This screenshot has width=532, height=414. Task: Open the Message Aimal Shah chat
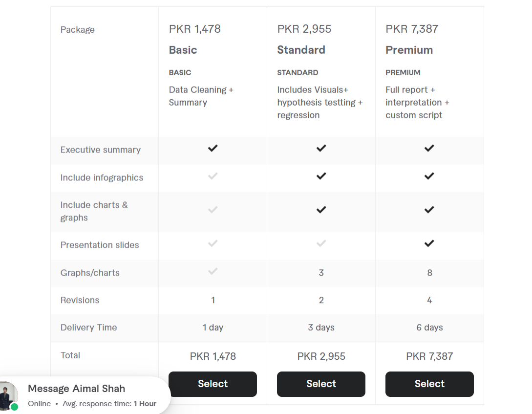[x=76, y=389]
